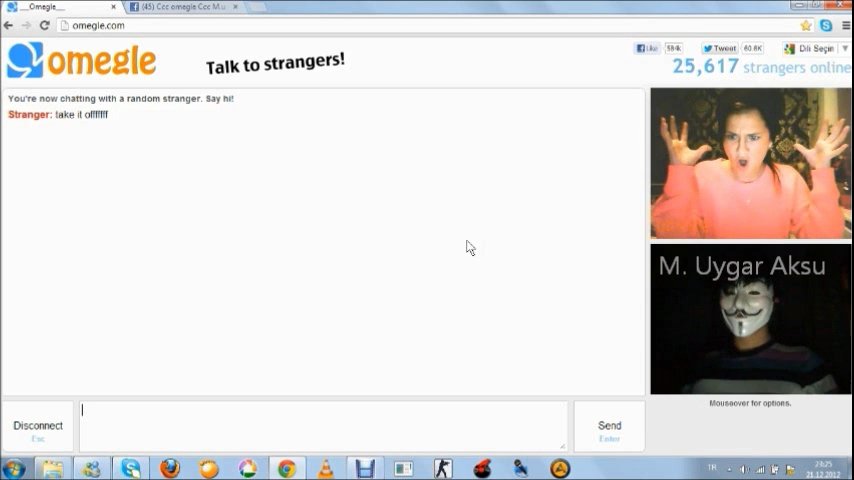Click the Tweet button
Viewport: 854px width, 480px height.
click(719, 48)
